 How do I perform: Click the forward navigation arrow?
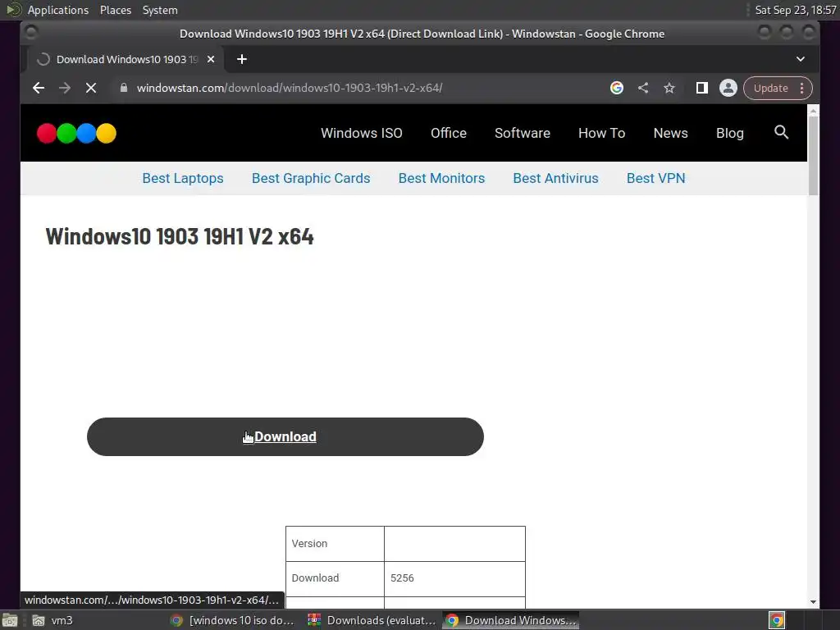coord(65,88)
